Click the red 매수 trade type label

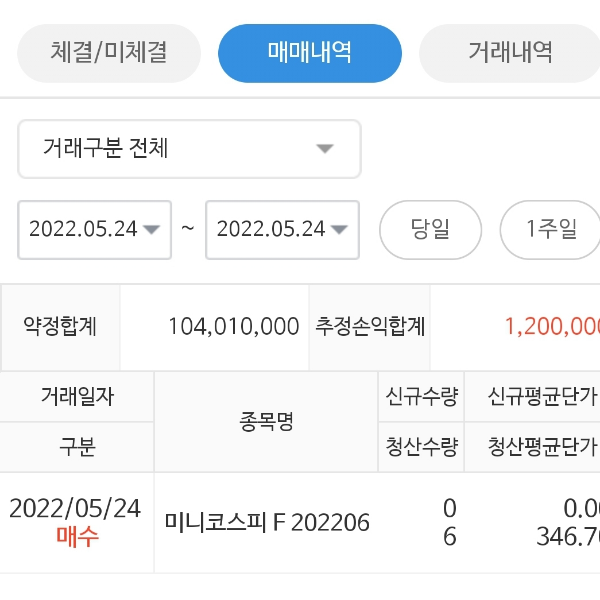point(77,537)
